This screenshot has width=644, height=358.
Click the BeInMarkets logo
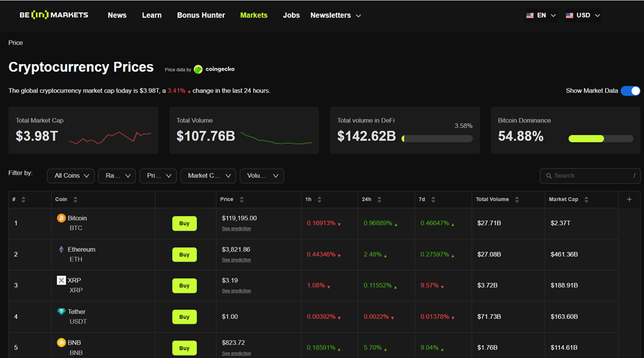54,15
